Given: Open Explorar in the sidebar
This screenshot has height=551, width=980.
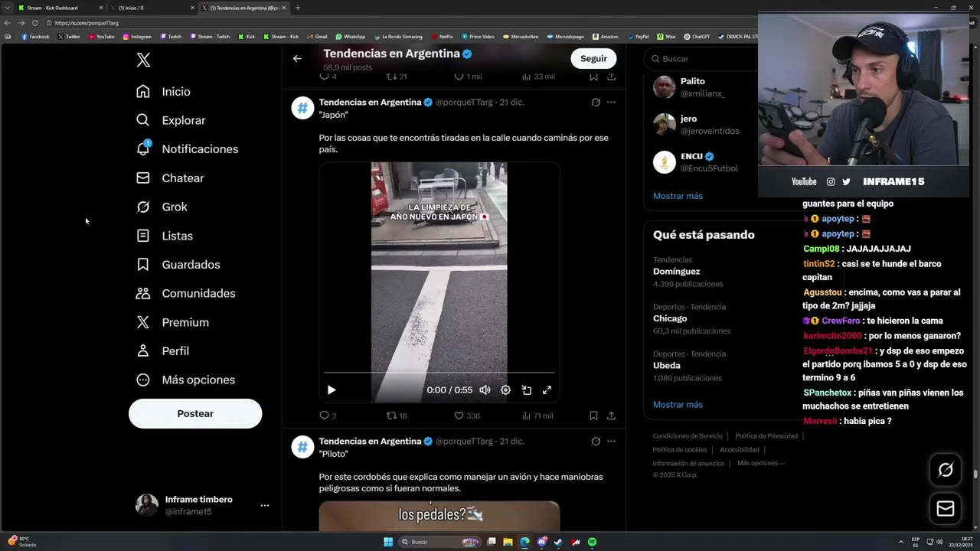Looking at the screenshot, I should pyautogui.click(x=171, y=120).
